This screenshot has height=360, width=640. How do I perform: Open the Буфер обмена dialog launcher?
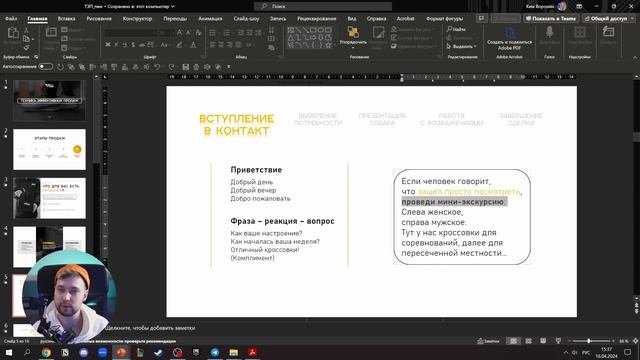pos(36,57)
